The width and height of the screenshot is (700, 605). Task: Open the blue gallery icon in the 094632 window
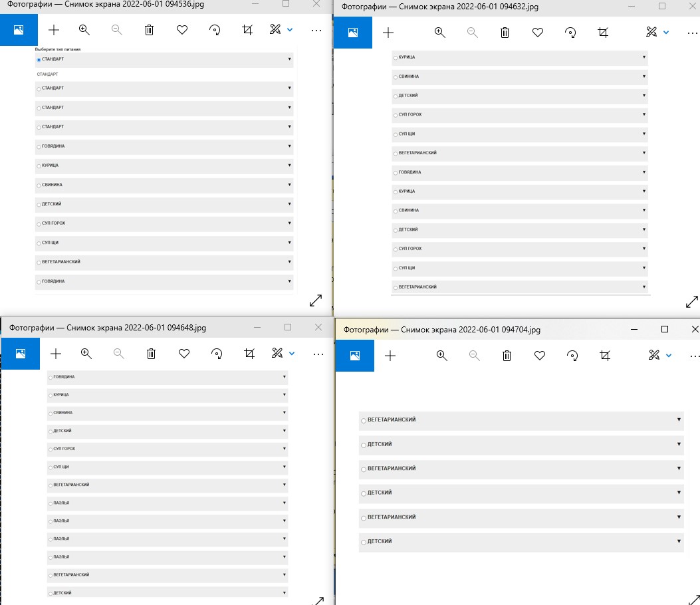354,33
